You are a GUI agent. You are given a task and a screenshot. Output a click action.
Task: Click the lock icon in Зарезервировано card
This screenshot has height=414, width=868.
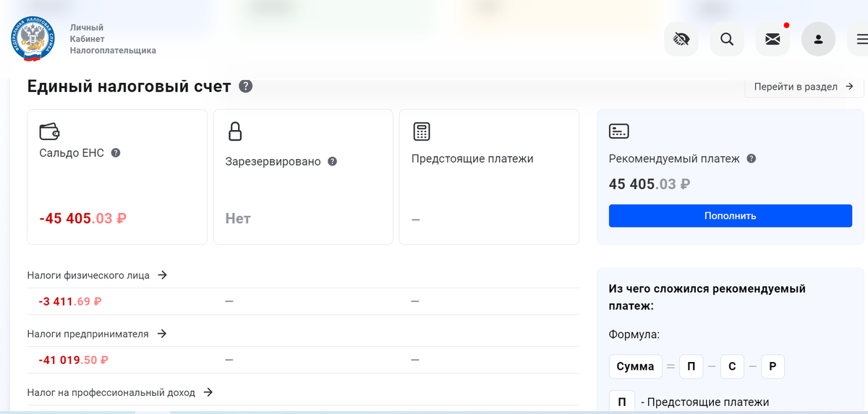coord(234,131)
